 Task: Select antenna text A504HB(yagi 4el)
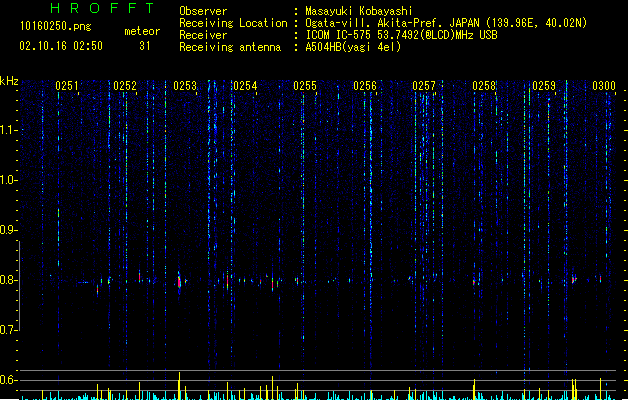(x=353, y=47)
